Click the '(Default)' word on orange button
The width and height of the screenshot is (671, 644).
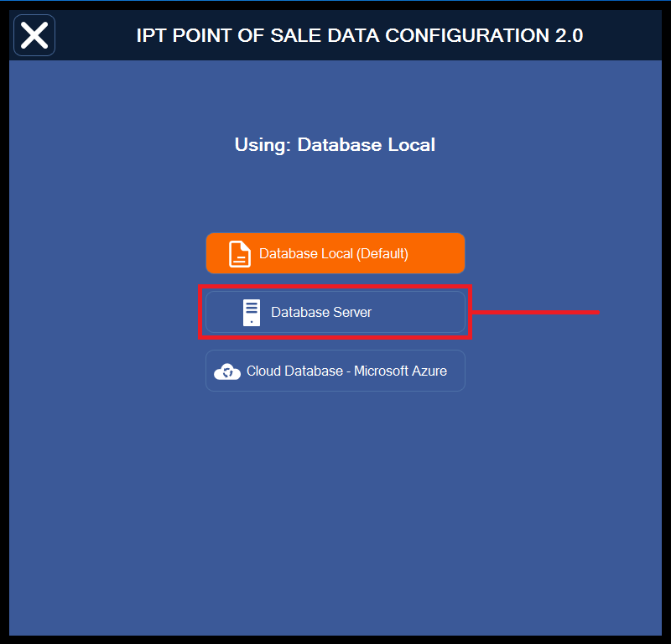(382, 254)
